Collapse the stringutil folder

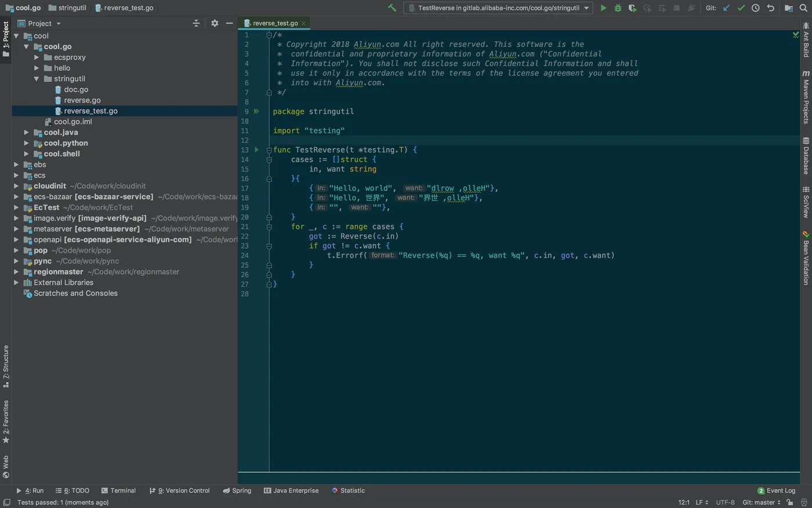37,79
